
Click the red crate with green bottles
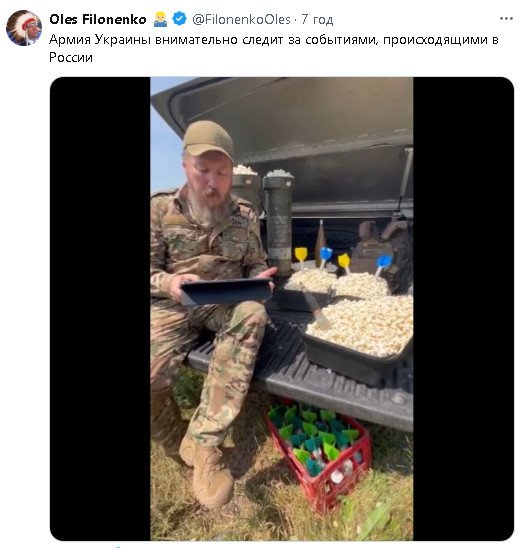click(x=318, y=454)
